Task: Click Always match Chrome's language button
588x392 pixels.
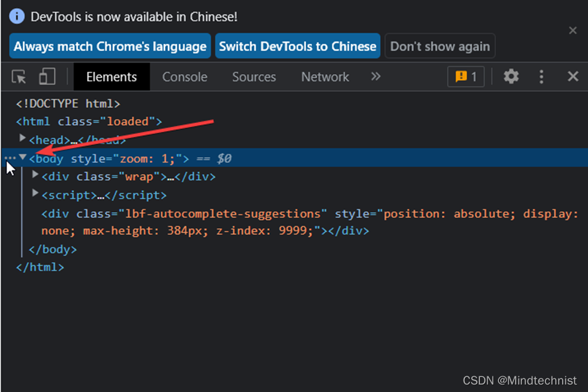Action: 110,46
